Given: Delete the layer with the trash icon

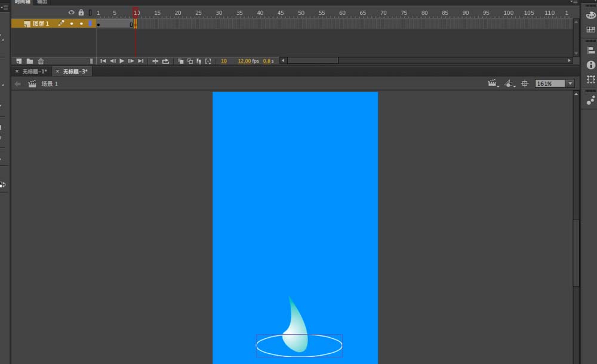Looking at the screenshot, I should click(41, 61).
